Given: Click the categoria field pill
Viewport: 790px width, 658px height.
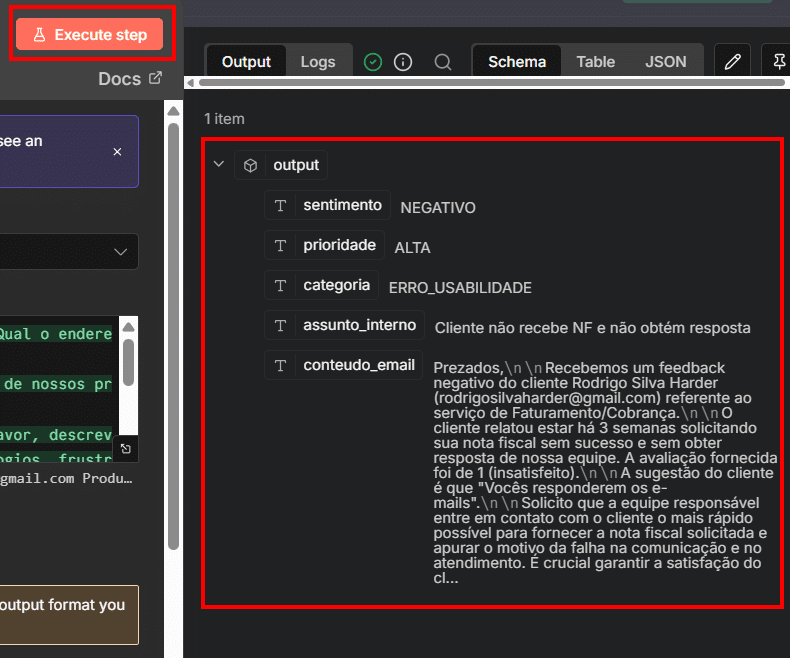Looking at the screenshot, I should pos(321,285).
